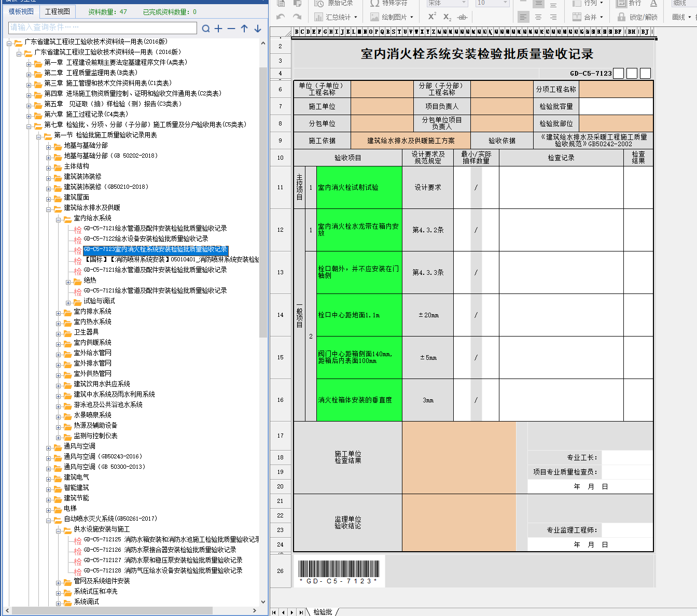The image size is (697, 616).
Task: Click 室内消火栓试射试验 green cell
Action: [359, 188]
